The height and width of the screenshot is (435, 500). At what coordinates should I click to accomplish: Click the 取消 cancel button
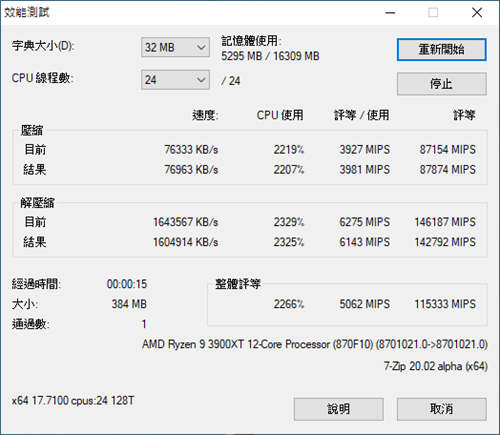click(x=441, y=409)
